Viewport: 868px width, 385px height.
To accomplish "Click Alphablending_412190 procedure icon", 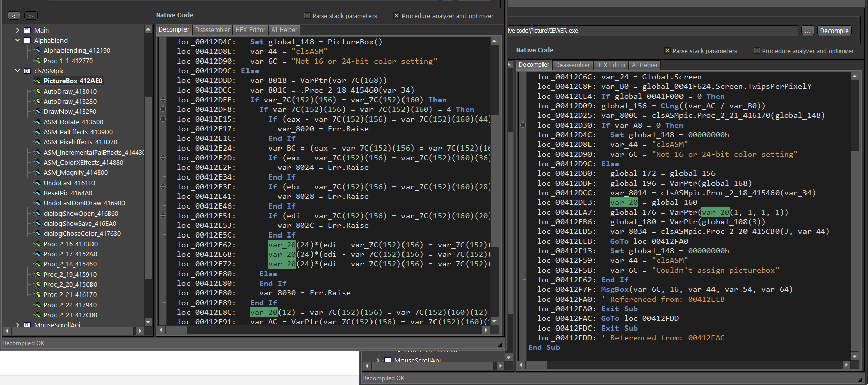I will (x=37, y=50).
